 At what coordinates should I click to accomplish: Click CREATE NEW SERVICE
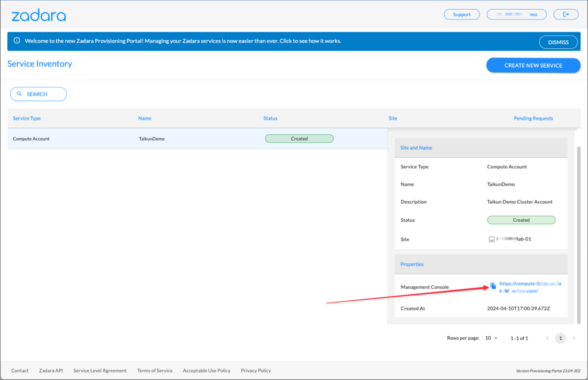(533, 65)
